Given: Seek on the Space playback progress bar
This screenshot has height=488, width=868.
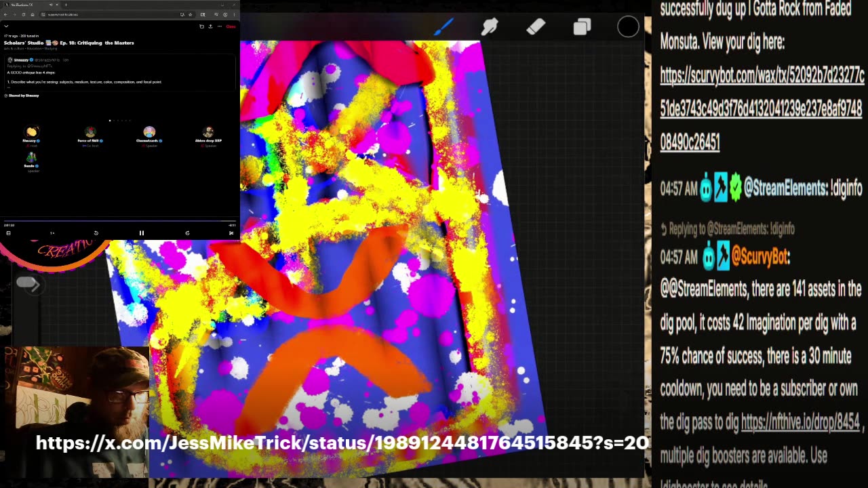Looking at the screenshot, I should pyautogui.click(x=120, y=221).
